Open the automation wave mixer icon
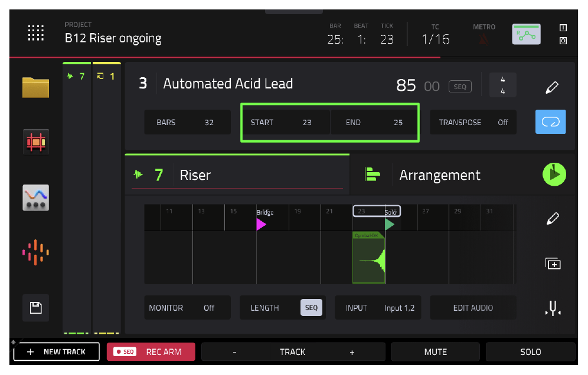 (x=35, y=198)
